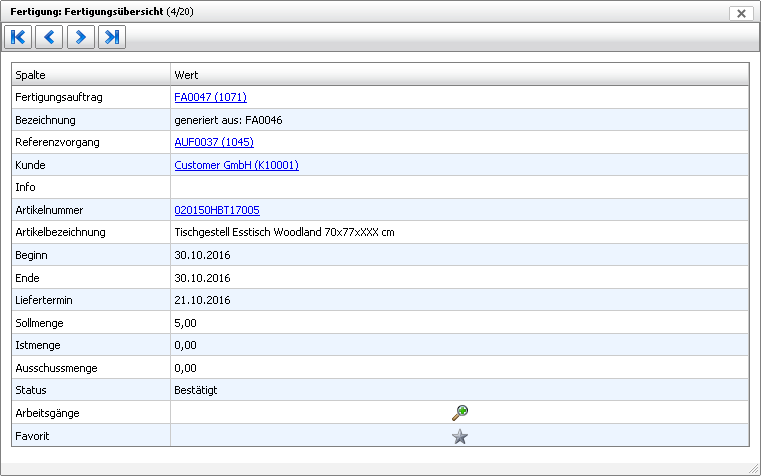Open Arbeitsgänge magnifier icon

(x=460, y=412)
